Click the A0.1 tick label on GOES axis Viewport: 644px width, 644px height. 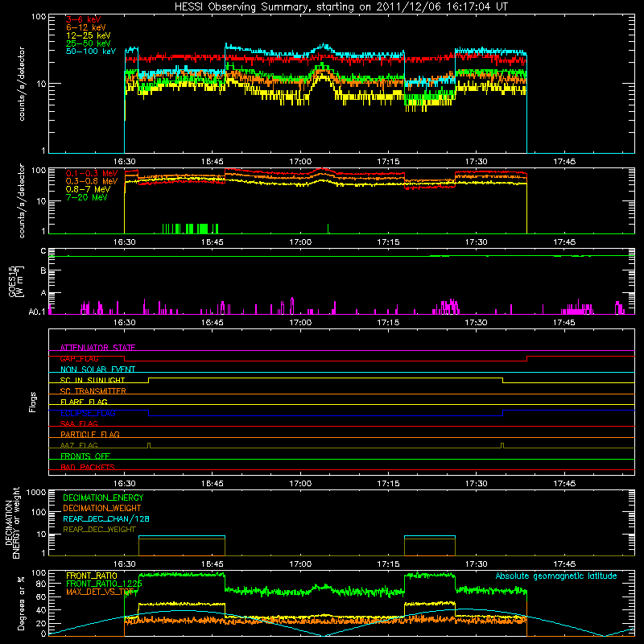click(37, 312)
